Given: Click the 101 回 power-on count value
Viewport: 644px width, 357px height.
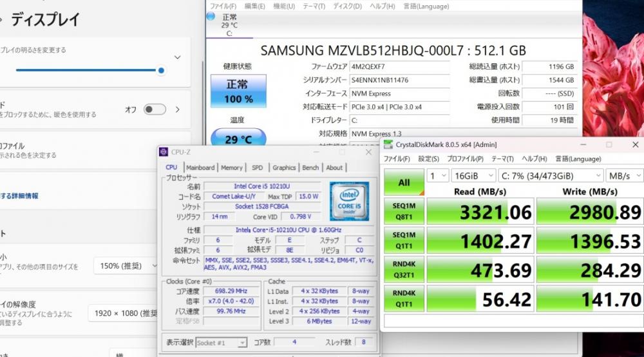Looking at the screenshot, I should pyautogui.click(x=549, y=107).
